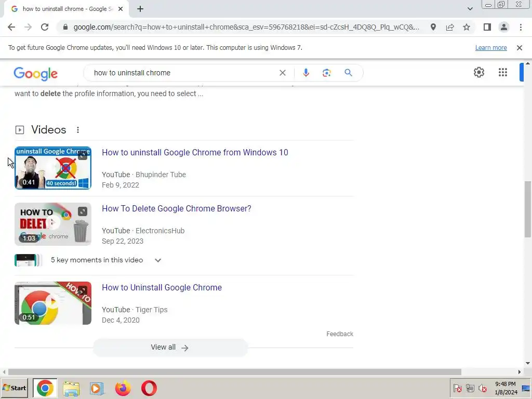Dismiss the Windows 10 update notification bar
The width and height of the screenshot is (532, 399).
520,48
